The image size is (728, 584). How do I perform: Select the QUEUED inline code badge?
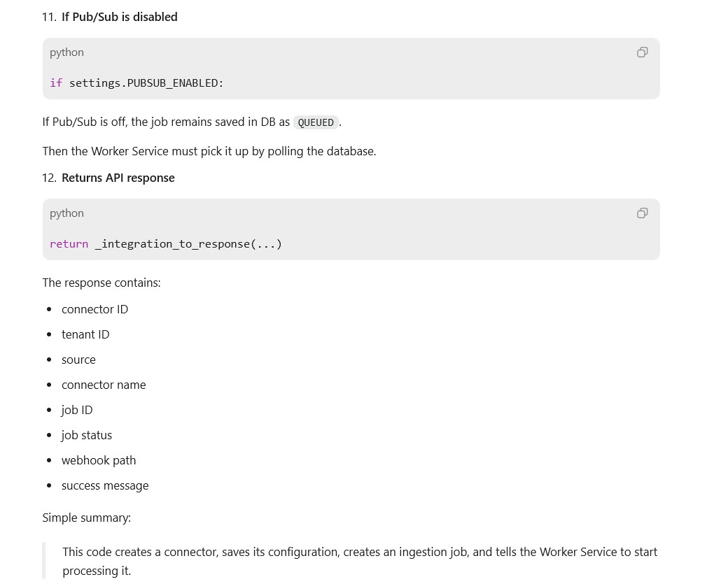[x=316, y=122]
